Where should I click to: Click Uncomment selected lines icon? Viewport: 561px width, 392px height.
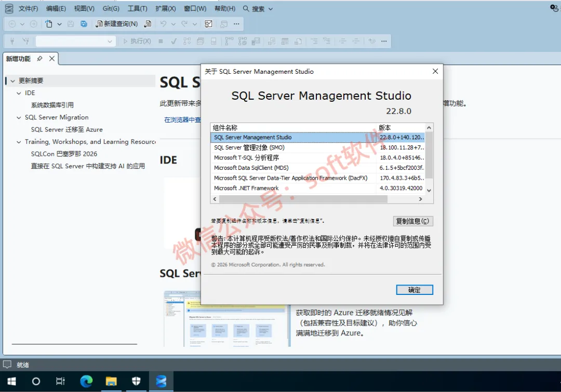pos(327,41)
